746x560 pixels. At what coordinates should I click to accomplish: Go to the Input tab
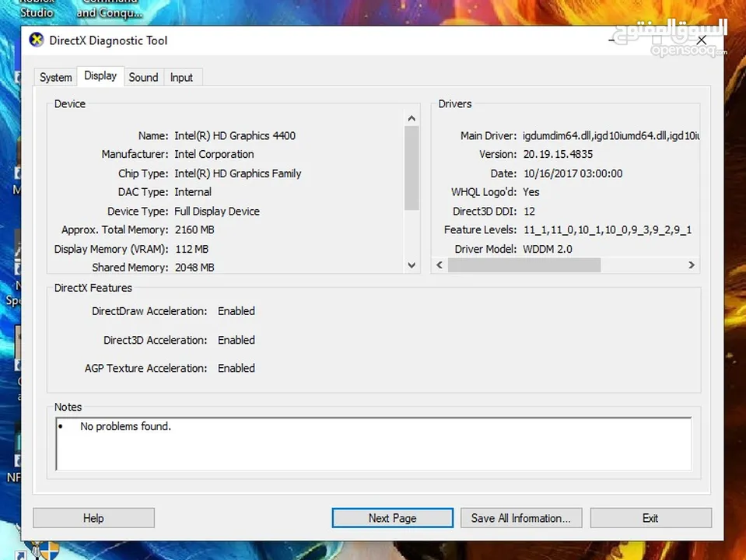(181, 77)
